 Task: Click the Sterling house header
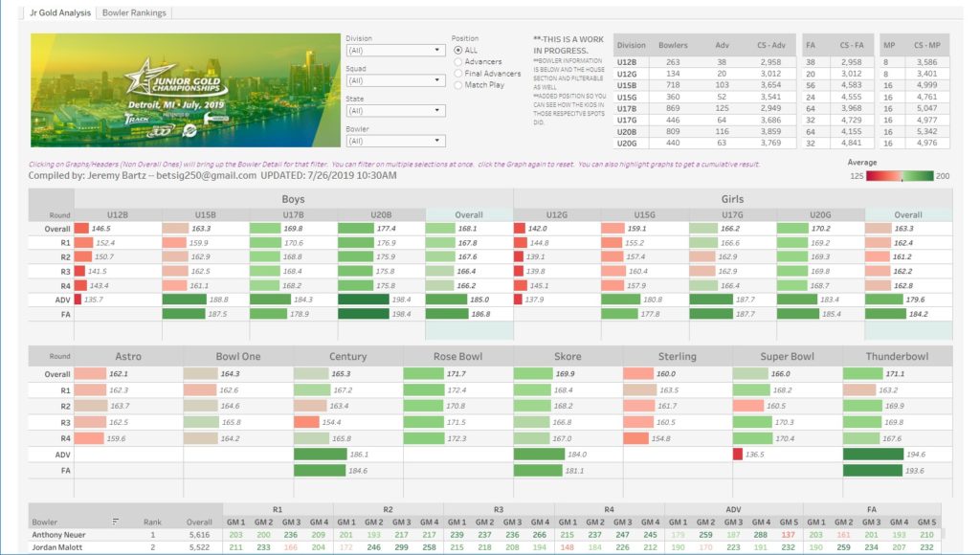(678, 356)
